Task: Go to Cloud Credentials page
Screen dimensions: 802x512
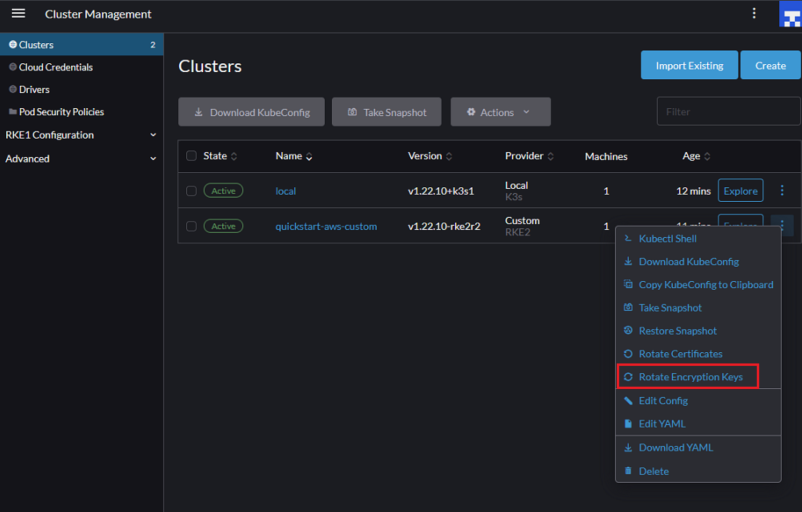Action: [x=55, y=67]
